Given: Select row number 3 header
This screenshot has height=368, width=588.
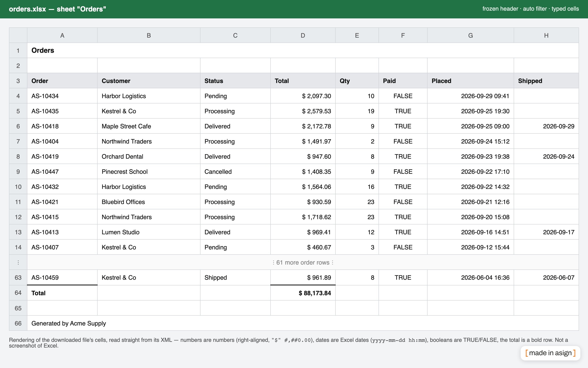Looking at the screenshot, I should [x=18, y=81].
